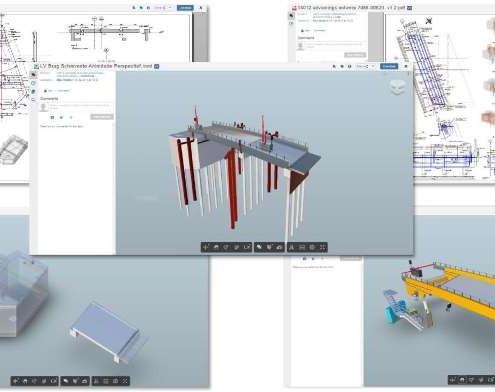Click the view cube in the 3D viewer corner

coord(397,87)
